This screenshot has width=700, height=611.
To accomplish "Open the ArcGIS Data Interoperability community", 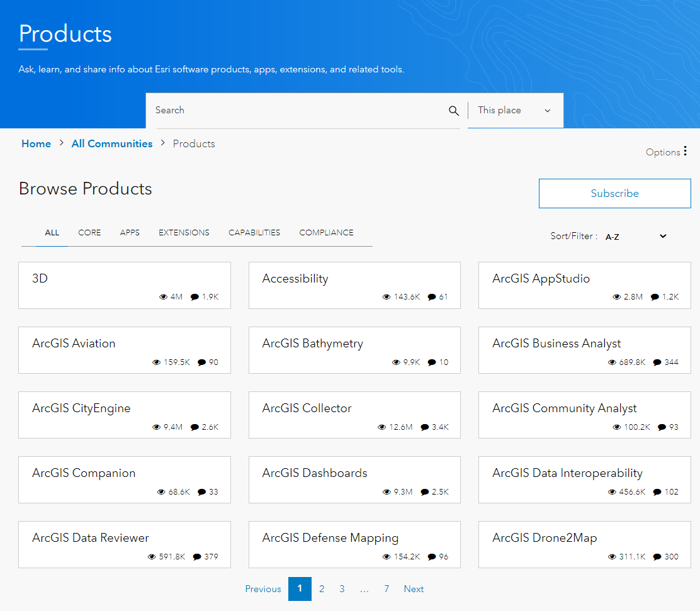I will pos(567,473).
